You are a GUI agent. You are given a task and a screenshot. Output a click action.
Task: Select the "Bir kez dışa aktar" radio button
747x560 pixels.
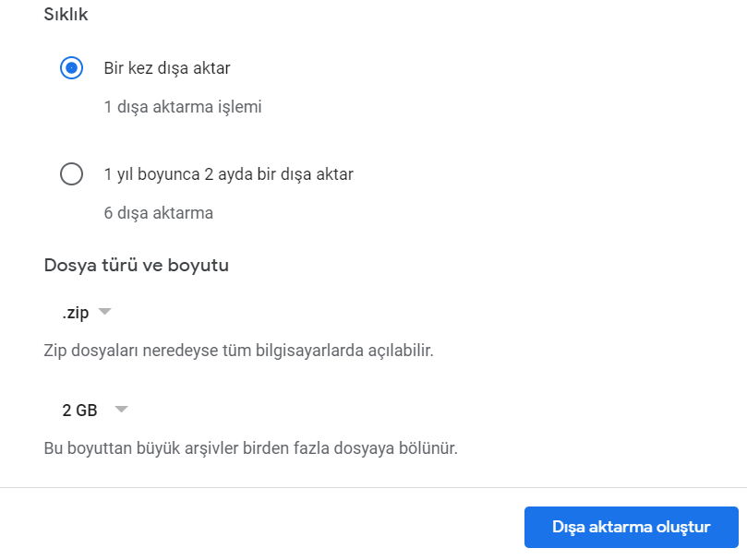tap(71, 68)
